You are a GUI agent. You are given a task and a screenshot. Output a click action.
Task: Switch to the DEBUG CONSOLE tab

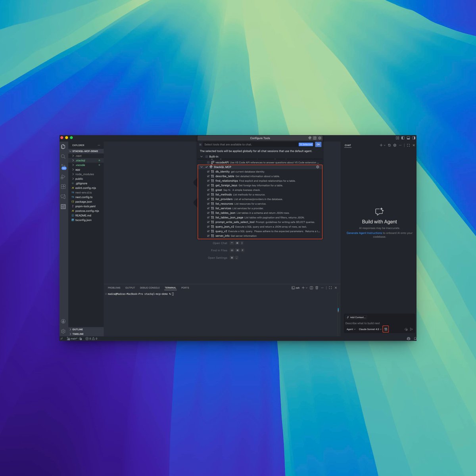[150, 288]
